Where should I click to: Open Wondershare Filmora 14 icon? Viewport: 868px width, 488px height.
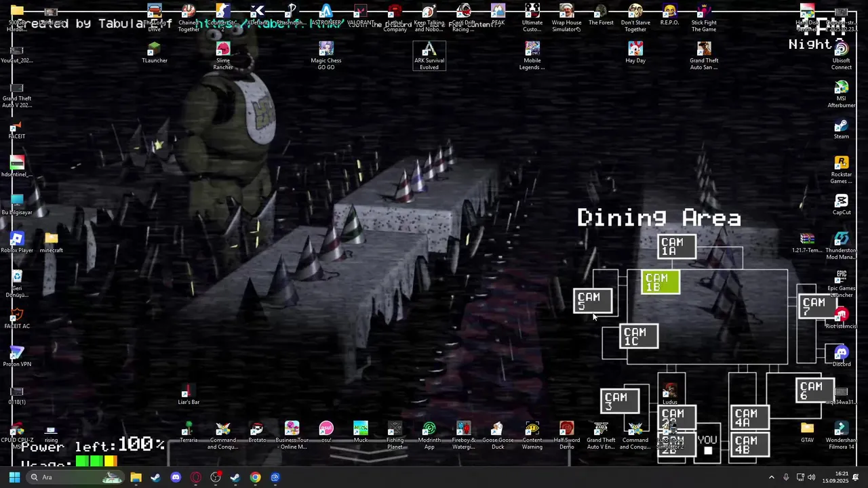[x=842, y=435]
